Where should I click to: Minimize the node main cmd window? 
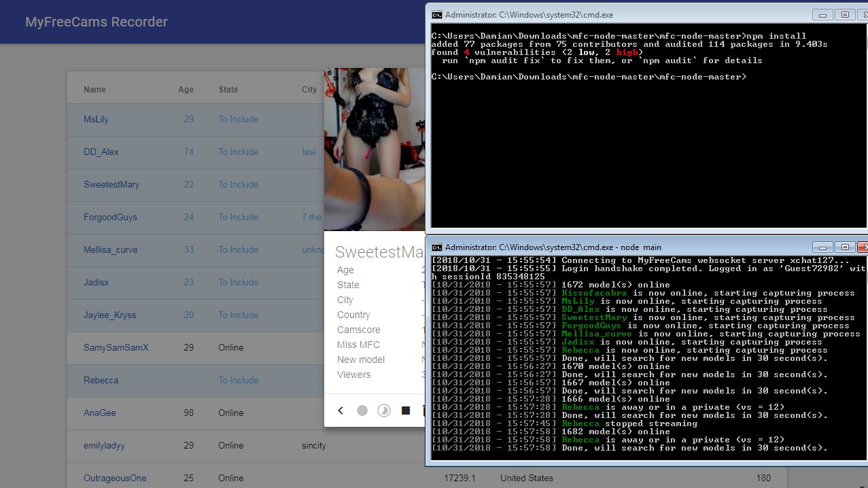coord(823,247)
